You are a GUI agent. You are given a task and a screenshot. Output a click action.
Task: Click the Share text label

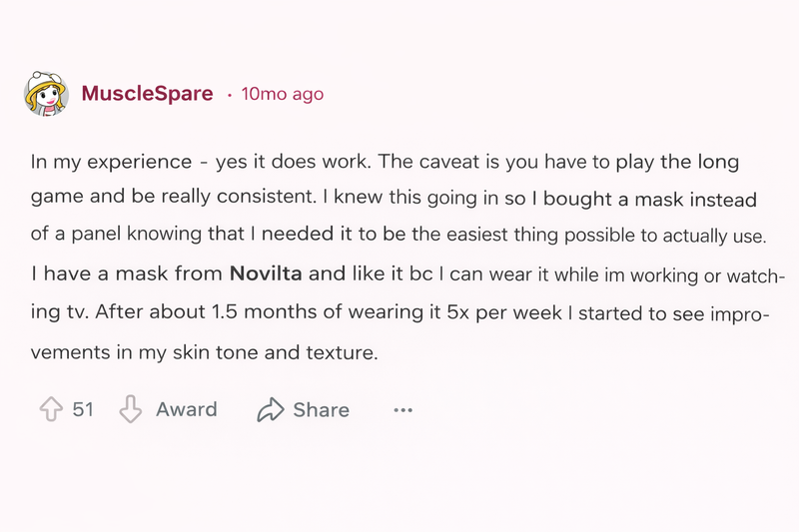point(321,409)
